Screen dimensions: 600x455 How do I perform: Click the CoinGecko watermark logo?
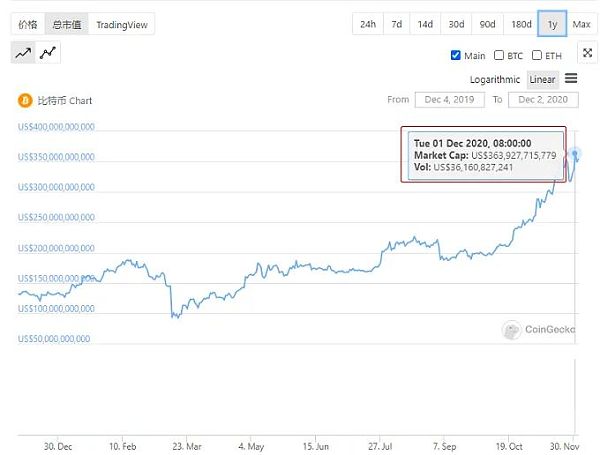pos(512,329)
